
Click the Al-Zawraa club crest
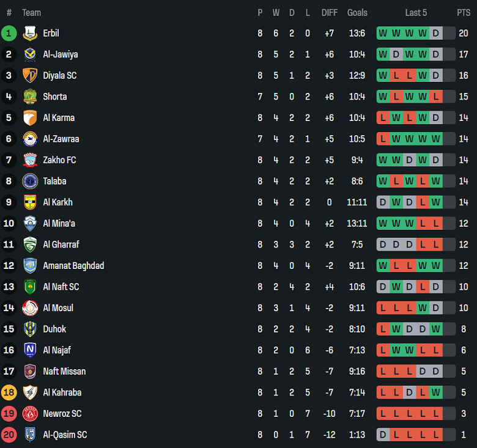tap(30, 139)
